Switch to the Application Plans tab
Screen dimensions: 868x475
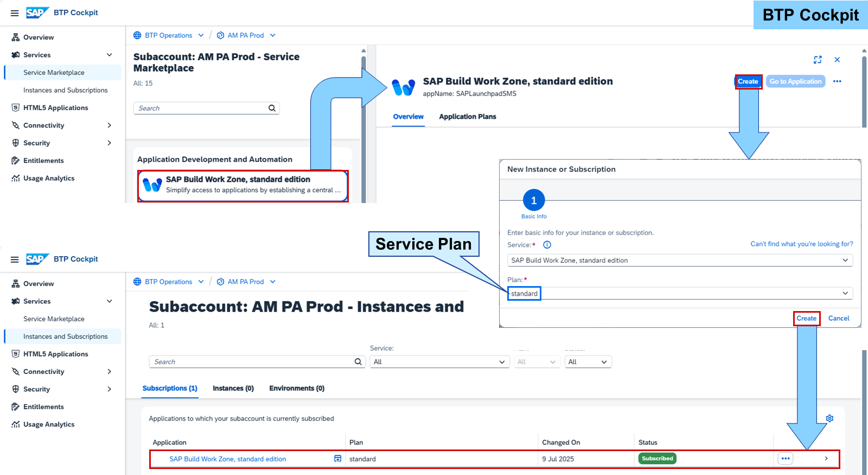468,117
